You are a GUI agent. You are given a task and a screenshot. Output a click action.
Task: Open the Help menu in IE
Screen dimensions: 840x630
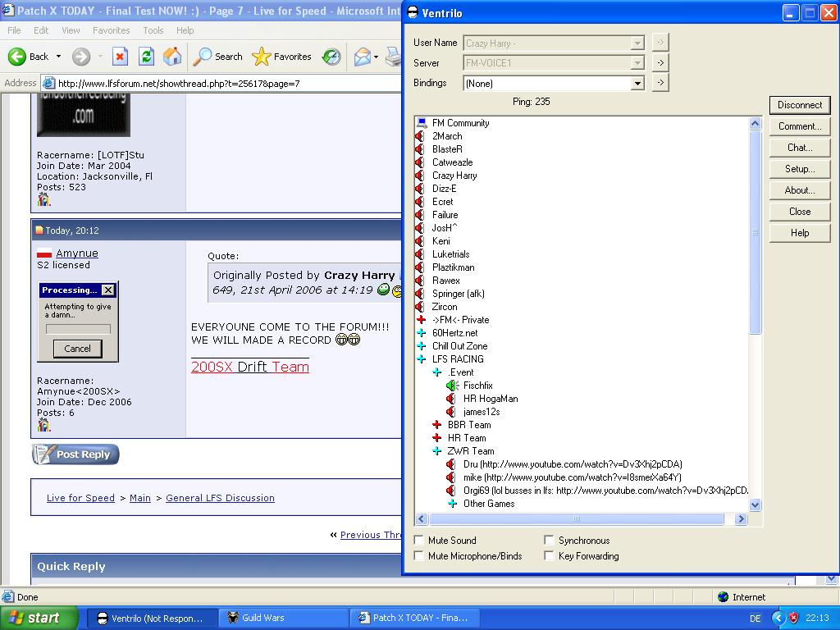(x=185, y=30)
